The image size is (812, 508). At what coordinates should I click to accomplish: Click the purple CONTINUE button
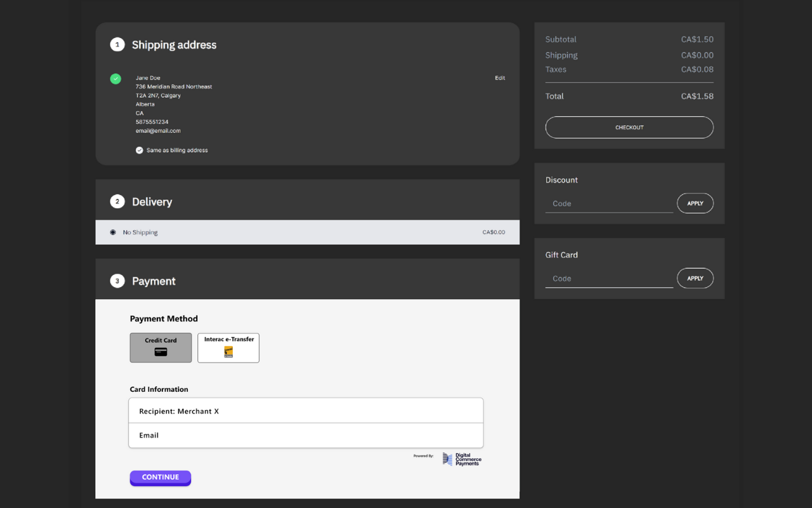(160, 478)
